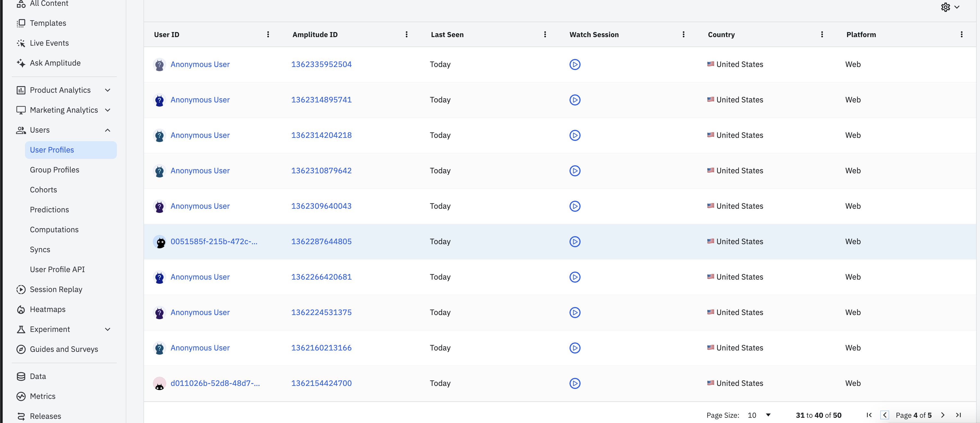Open the User ID column options menu
This screenshot has height=423, width=980.
(x=268, y=35)
